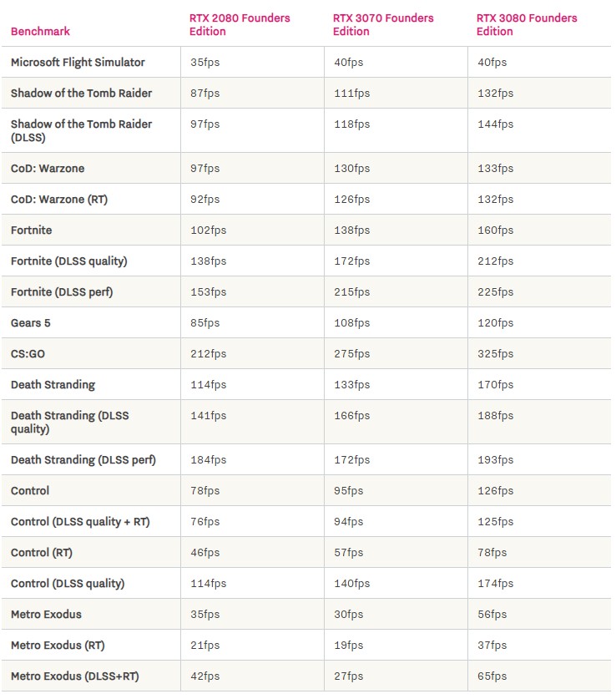Select the 184fps Death Stranding RTX 2080 value

pos(209,460)
